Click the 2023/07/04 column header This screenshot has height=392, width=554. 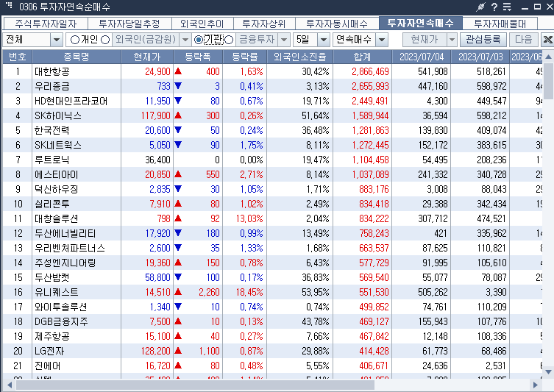coord(421,57)
